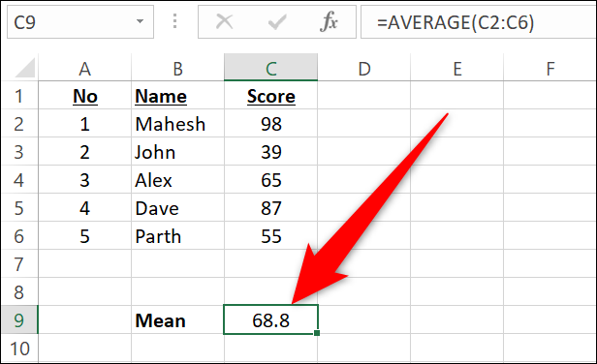Click the 'Score' header cell
This screenshot has width=597, height=364.
(270, 95)
